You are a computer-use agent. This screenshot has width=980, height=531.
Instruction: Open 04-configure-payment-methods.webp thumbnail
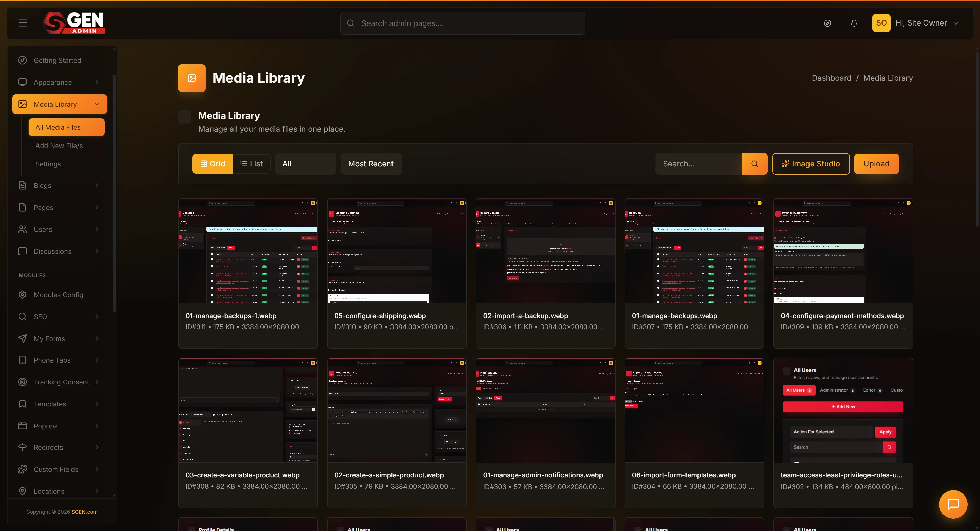(x=843, y=251)
